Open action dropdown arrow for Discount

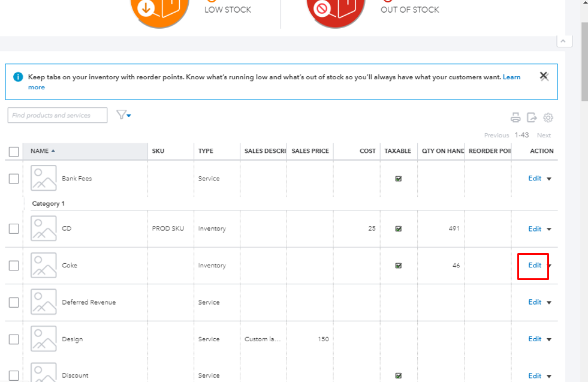point(549,377)
